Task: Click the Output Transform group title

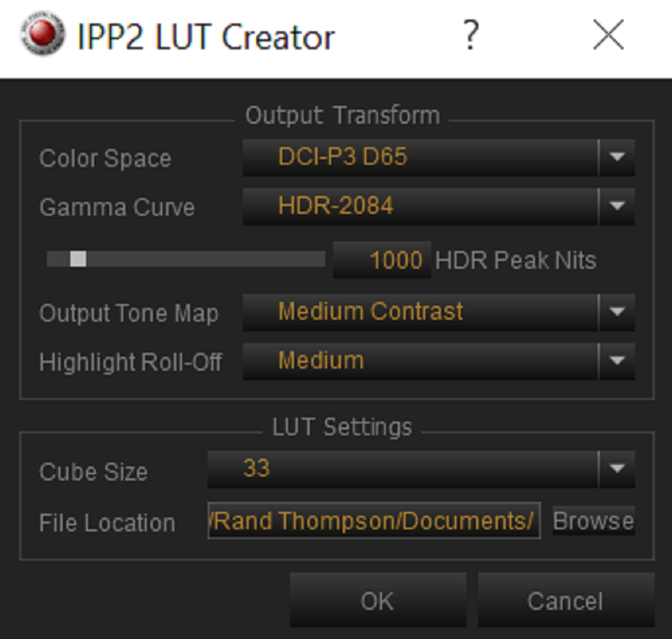Action: [x=343, y=116]
